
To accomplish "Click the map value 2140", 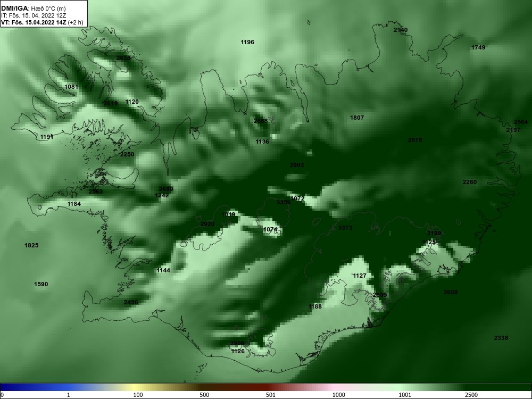I will 401,30.
